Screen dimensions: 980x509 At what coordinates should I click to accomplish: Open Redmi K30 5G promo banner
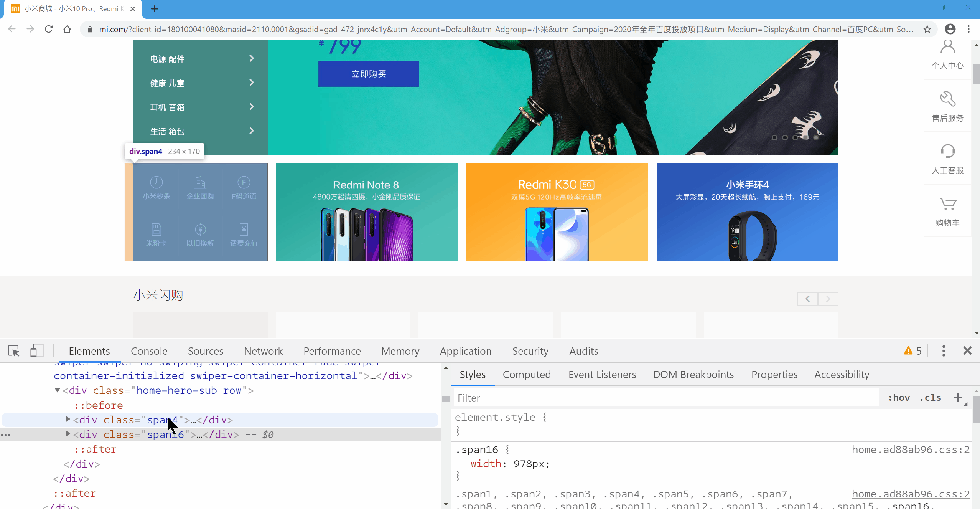(557, 212)
